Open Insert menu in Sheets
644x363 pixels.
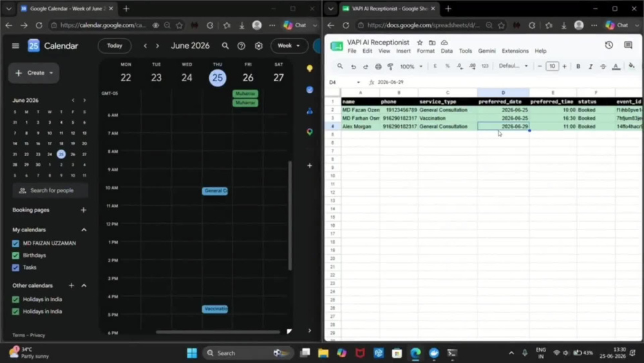pyautogui.click(x=403, y=51)
